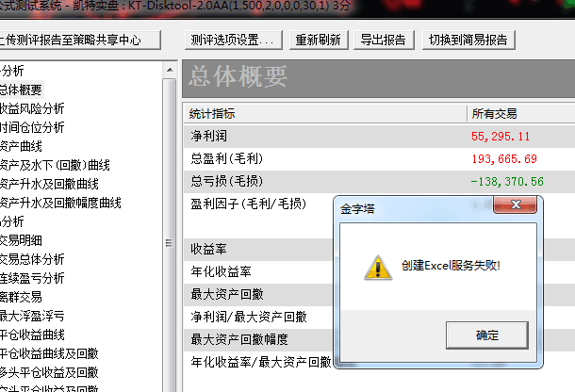Click the 导出报告 button
575x392 pixels.
click(x=384, y=40)
